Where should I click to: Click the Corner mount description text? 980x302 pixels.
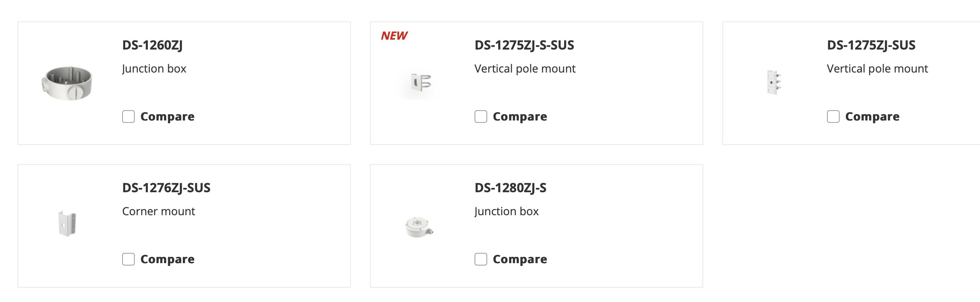click(159, 211)
